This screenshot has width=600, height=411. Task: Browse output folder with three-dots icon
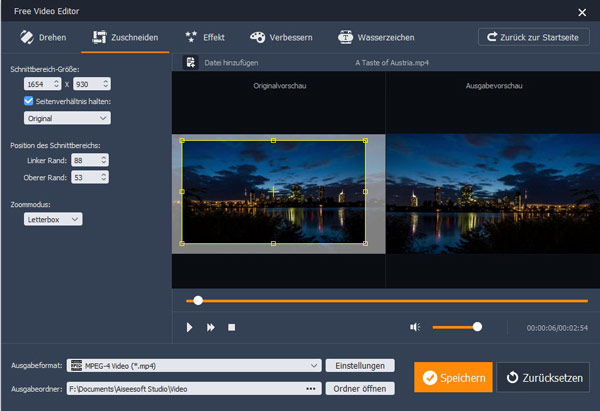310,388
